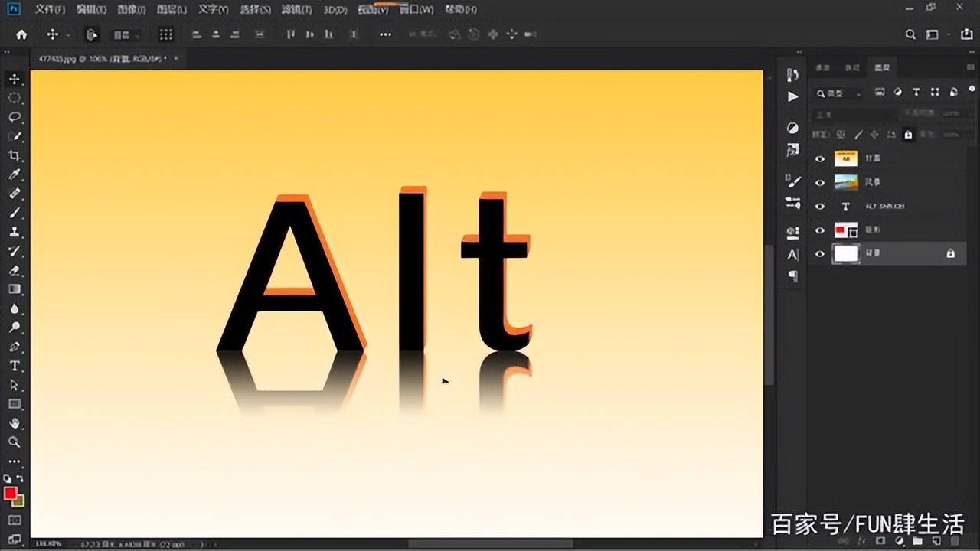Toggle visibility of the bottom background layer

click(820, 254)
